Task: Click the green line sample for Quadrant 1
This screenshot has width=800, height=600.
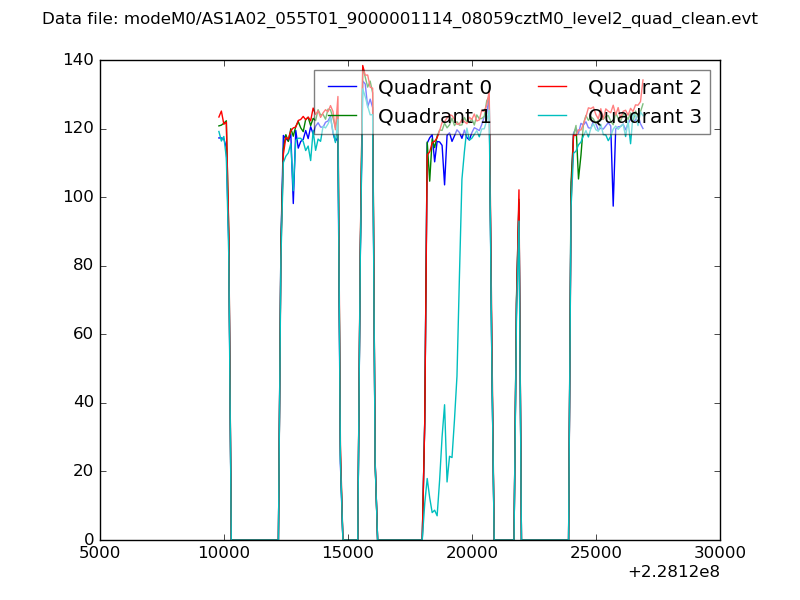Action: click(343, 116)
